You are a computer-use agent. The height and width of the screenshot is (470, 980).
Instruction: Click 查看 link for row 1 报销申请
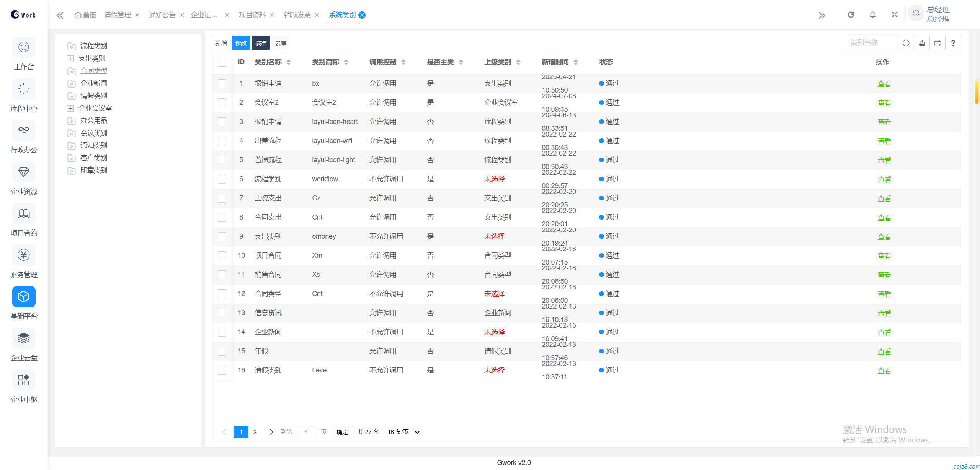[x=884, y=84]
